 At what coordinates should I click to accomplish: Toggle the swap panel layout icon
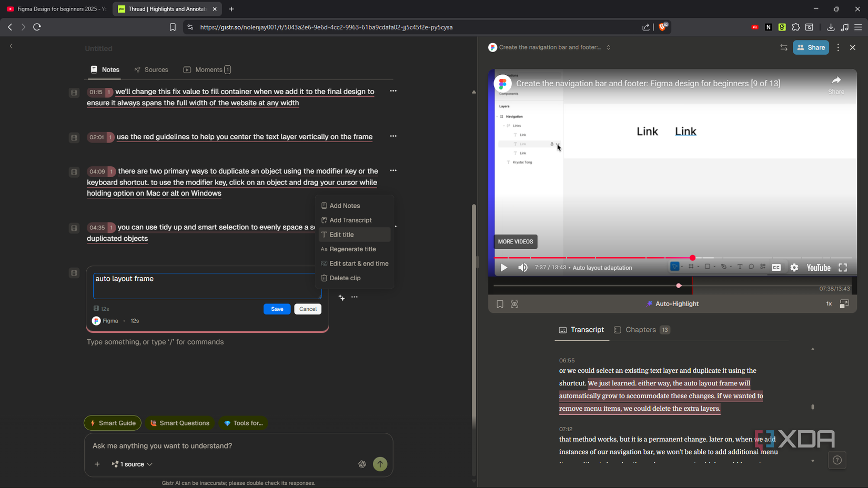[x=783, y=47]
